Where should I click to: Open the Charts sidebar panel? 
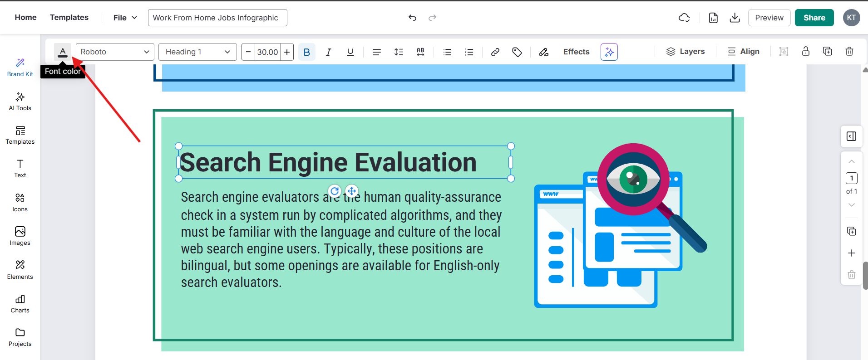(20, 304)
